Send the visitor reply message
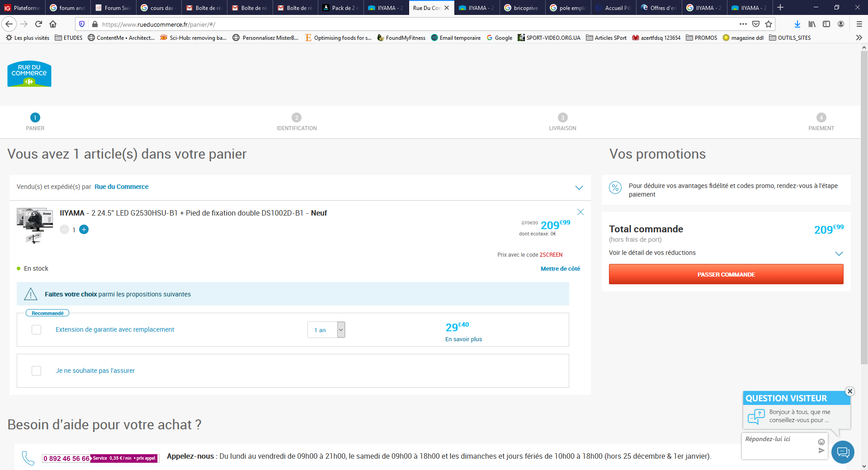 pos(821,451)
